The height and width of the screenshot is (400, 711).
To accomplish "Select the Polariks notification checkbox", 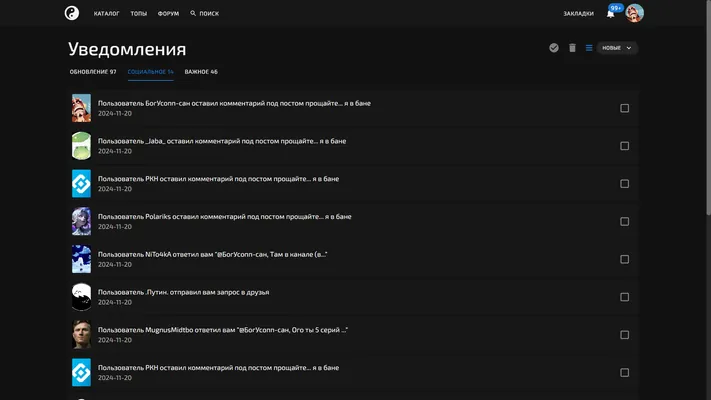I will (624, 221).
